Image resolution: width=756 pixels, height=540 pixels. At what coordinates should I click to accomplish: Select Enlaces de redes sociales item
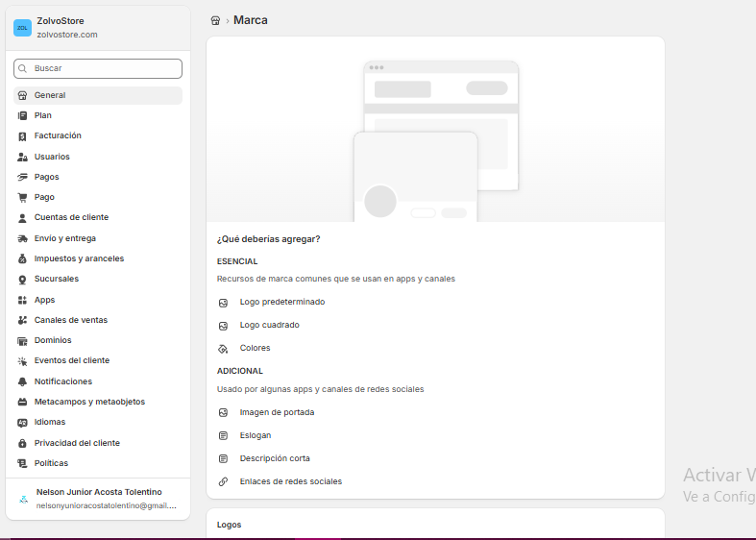[x=291, y=481]
